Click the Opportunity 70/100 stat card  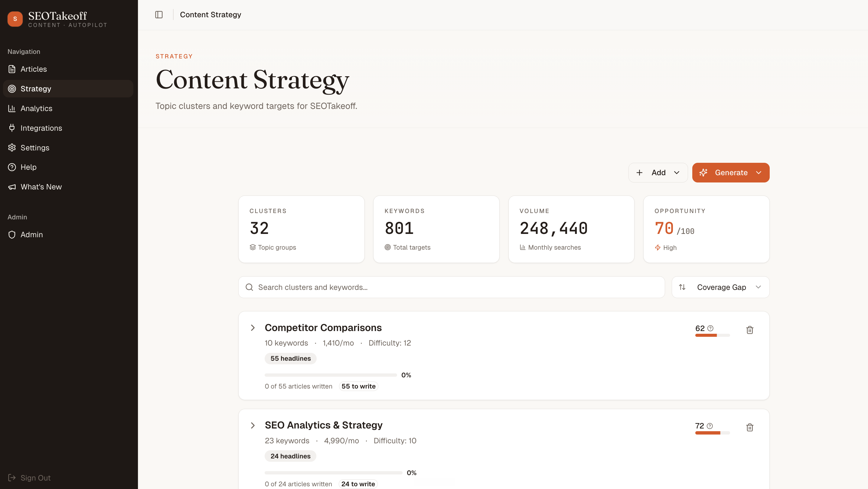[706, 229]
